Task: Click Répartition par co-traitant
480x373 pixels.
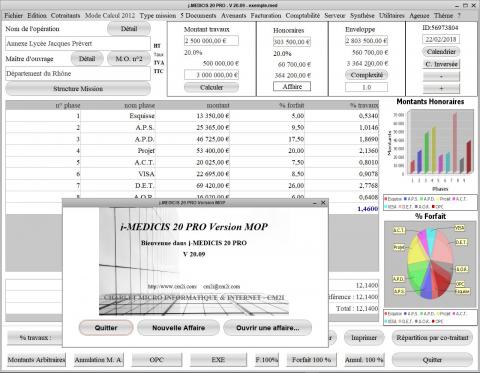Action: coord(432,338)
